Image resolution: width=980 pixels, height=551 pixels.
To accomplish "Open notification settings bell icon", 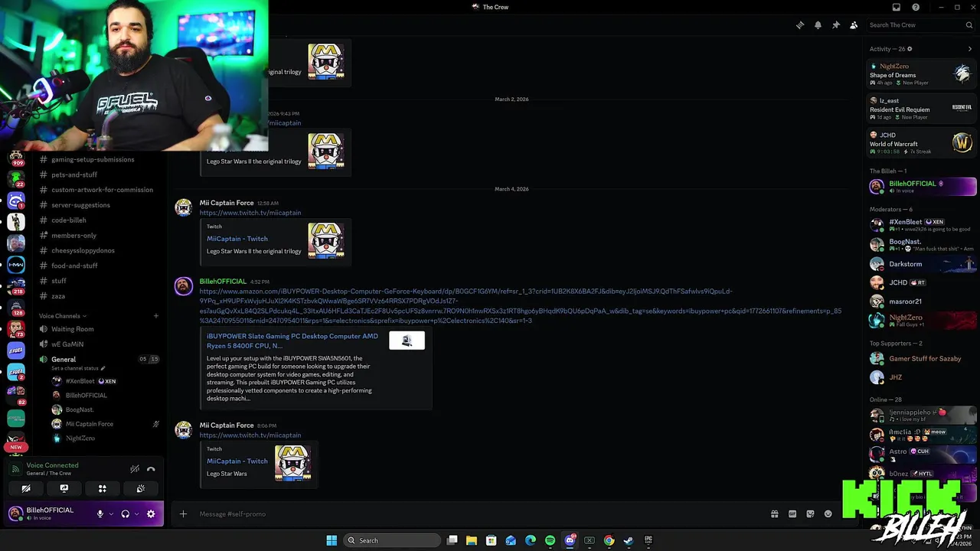I will pos(818,25).
